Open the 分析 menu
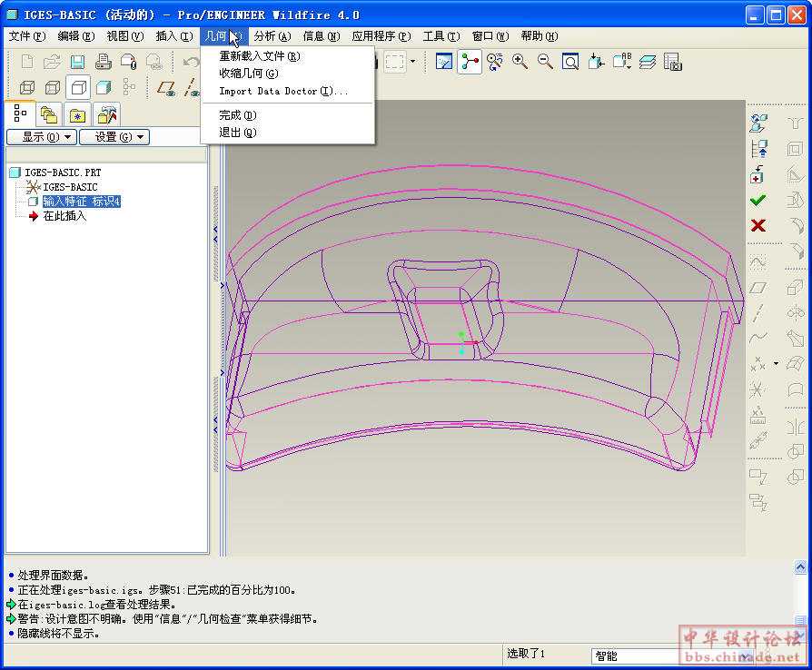Screen dimensions: 812x670 point(272,36)
